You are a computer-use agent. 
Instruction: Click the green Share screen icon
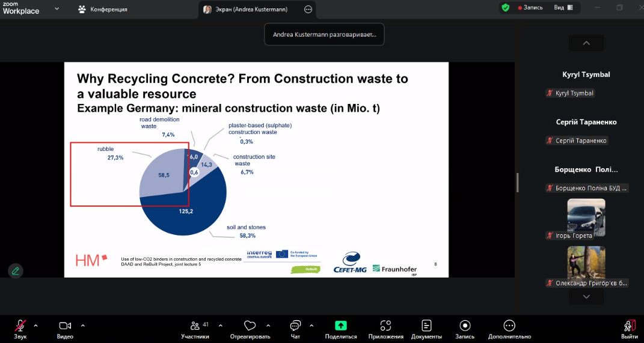click(x=341, y=326)
